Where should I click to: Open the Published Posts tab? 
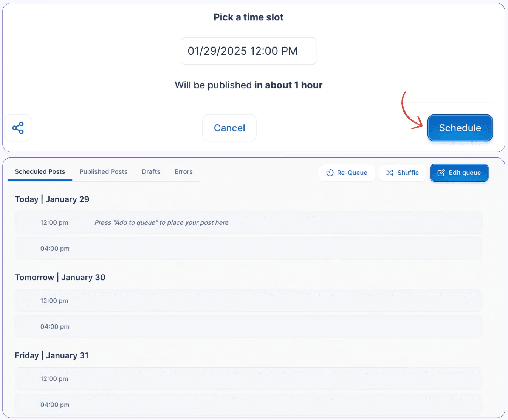tap(103, 171)
